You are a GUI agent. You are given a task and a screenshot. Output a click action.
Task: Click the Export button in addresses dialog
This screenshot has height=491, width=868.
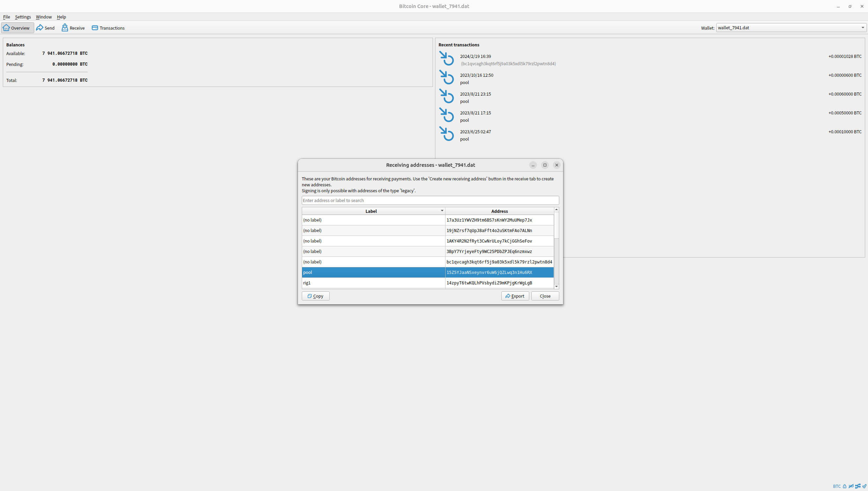pyautogui.click(x=515, y=296)
